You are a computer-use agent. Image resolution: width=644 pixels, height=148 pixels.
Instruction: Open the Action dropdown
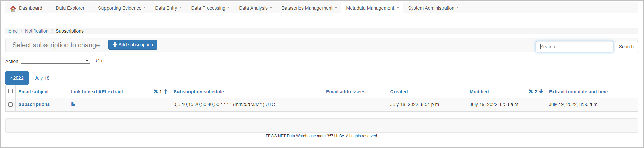[56, 61]
